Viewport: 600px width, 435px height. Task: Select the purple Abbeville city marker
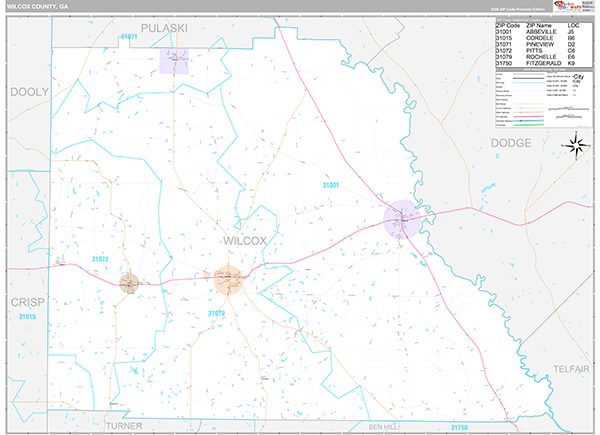coord(403,219)
